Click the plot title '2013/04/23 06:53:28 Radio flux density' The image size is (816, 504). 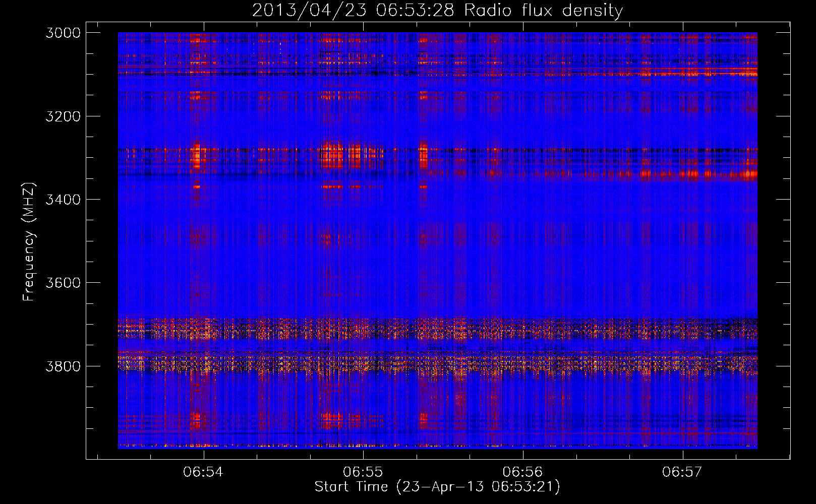click(x=437, y=11)
